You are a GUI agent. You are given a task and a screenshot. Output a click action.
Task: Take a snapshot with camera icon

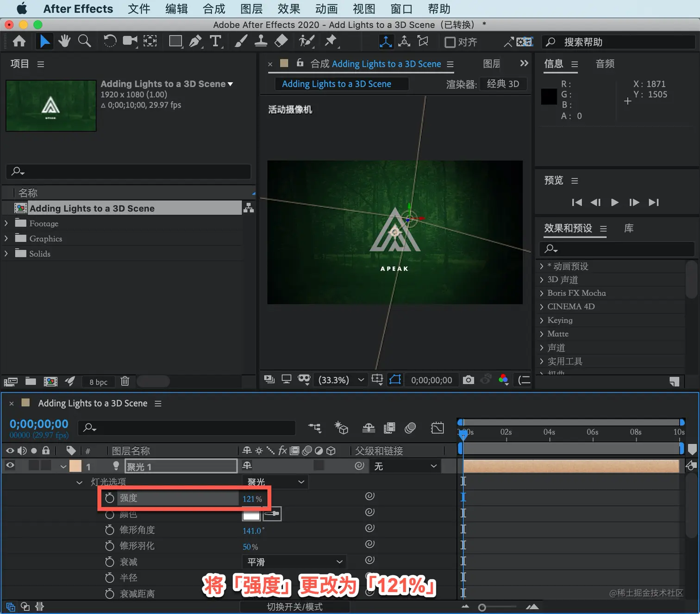pos(469,380)
